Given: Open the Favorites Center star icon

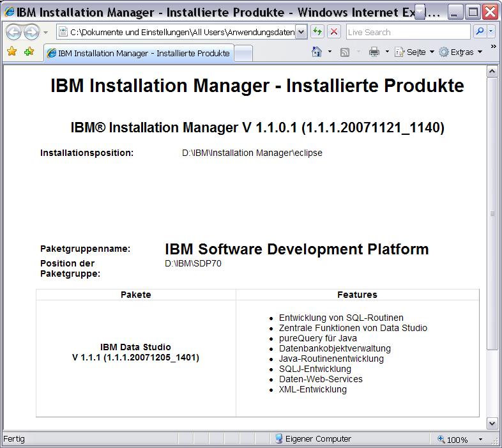Looking at the screenshot, I should point(12,51).
